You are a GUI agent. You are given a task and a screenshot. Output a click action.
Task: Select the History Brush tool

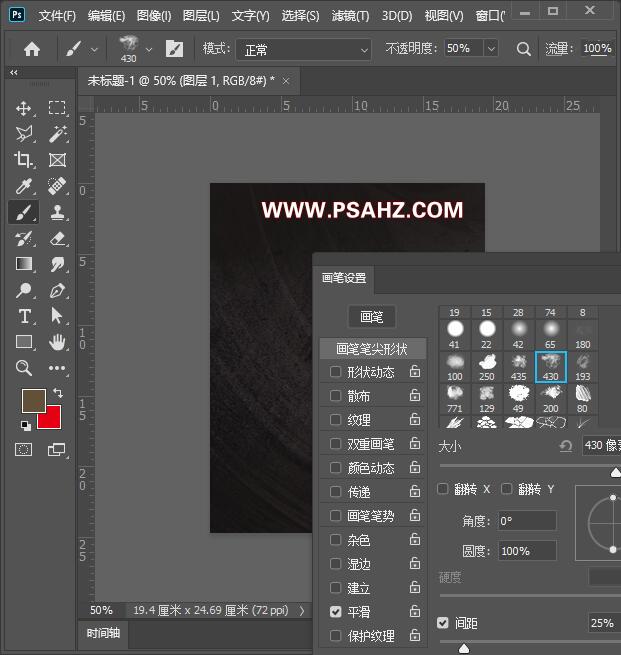tap(23, 239)
